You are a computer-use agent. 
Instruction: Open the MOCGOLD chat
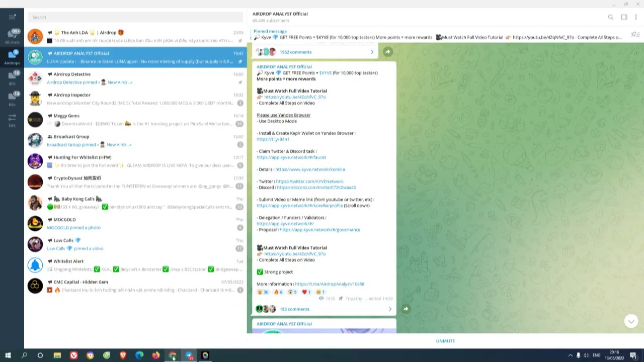(135, 223)
